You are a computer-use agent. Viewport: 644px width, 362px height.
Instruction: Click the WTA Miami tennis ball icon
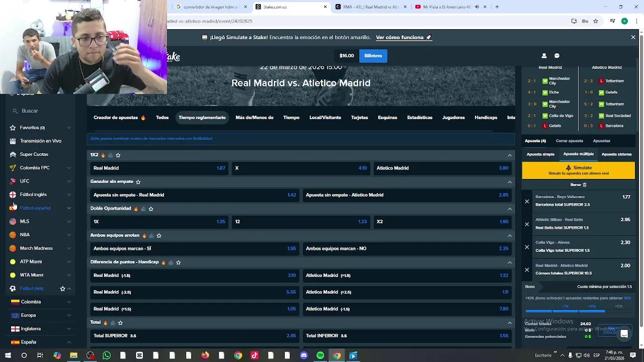[x=13, y=275]
